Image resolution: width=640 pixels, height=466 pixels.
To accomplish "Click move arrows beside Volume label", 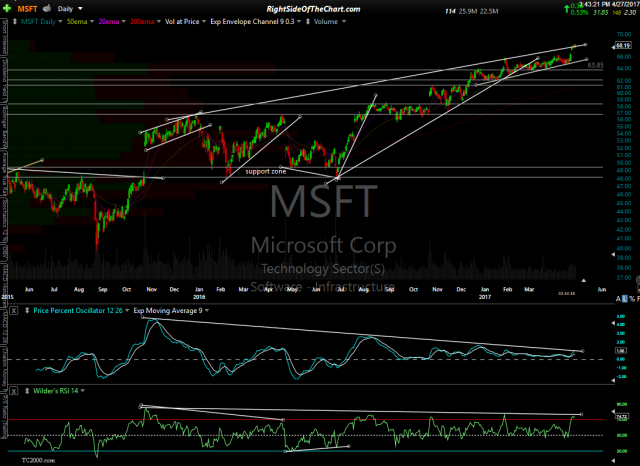I will (x=308, y=22).
